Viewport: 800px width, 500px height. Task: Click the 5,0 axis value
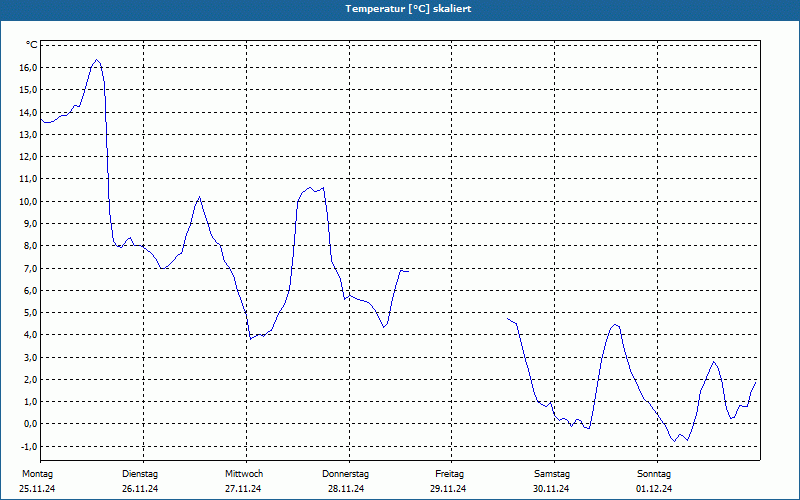tap(30, 313)
